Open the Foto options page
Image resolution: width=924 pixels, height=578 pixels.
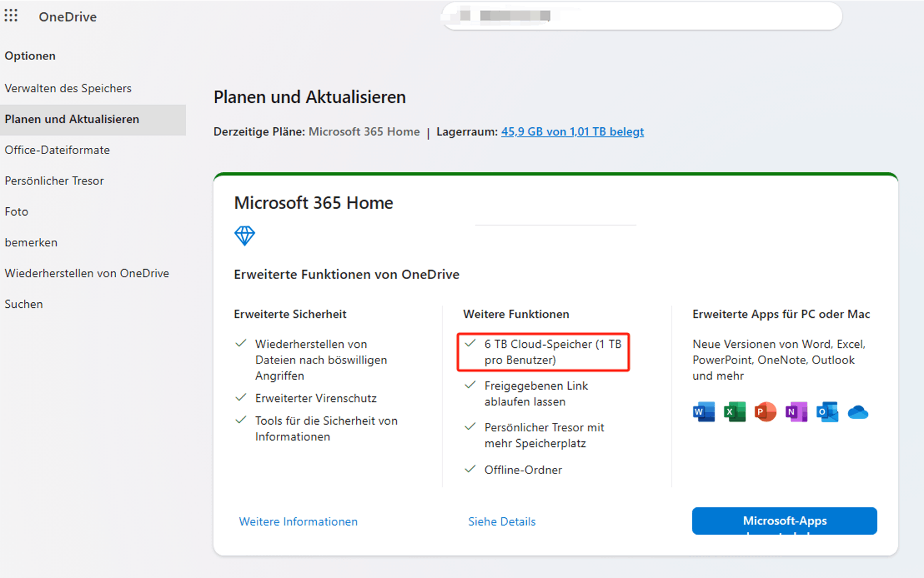point(16,212)
